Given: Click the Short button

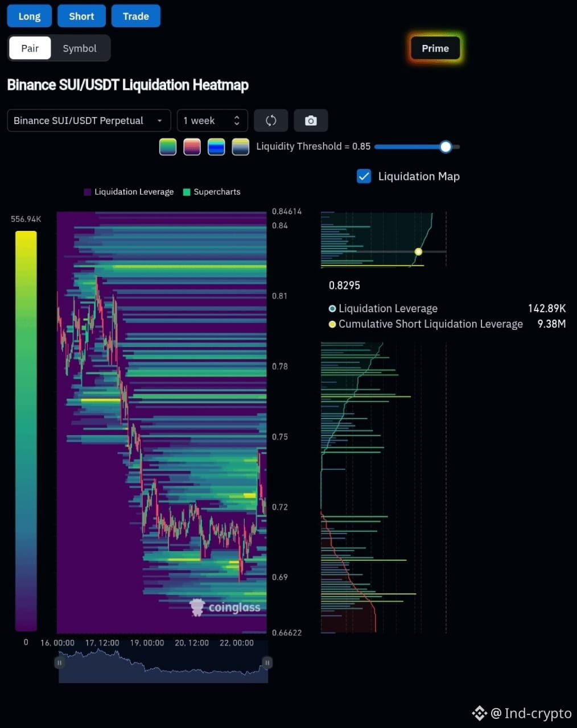Looking at the screenshot, I should [x=81, y=16].
